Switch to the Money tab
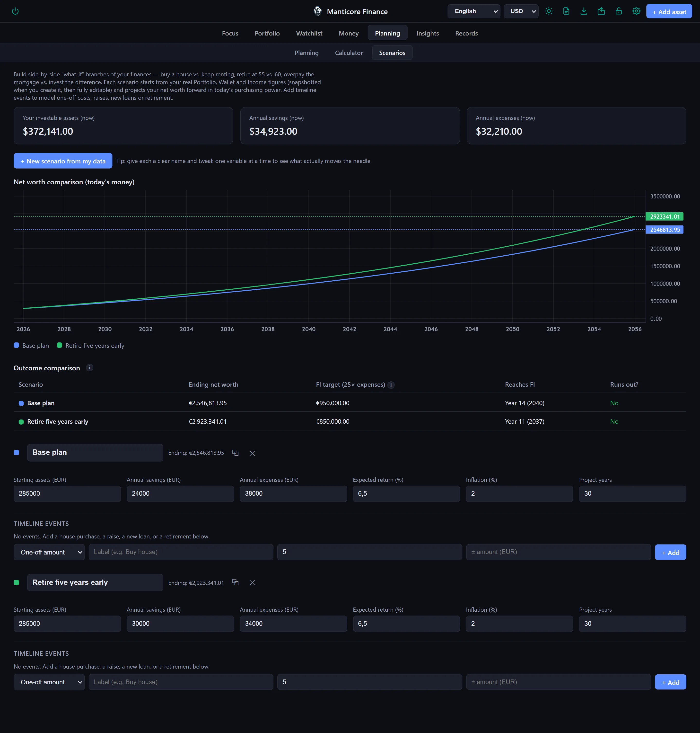700x733 pixels. click(349, 33)
